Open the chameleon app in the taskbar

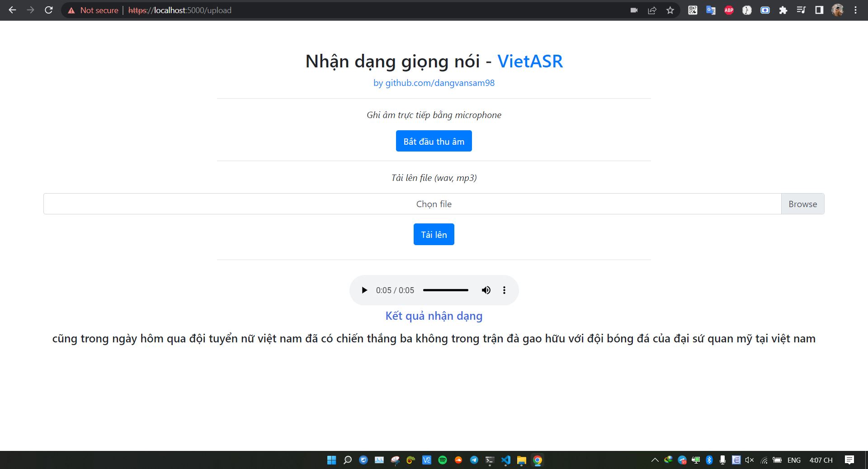pyautogui.click(x=411, y=460)
